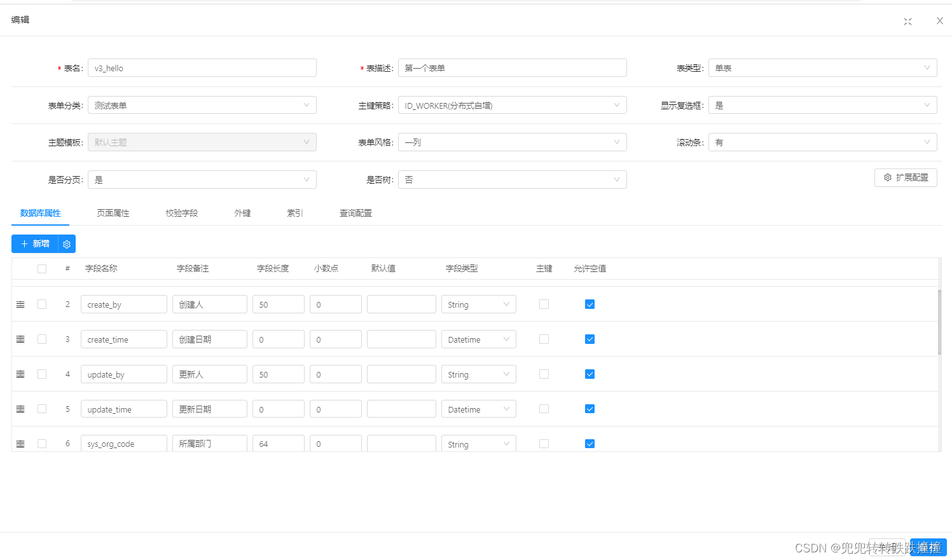Open the 是否树 dropdown showing 否
This screenshot has width=952, height=560.
click(x=513, y=180)
